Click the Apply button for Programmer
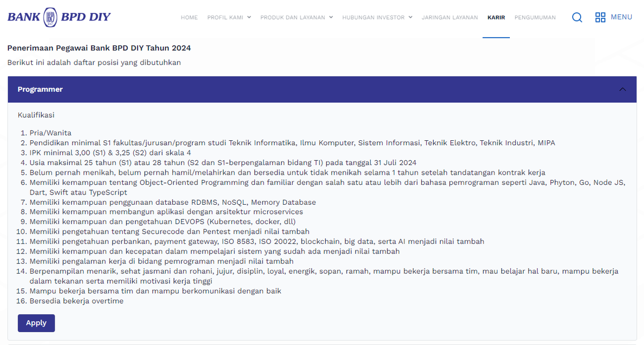This screenshot has height=345, width=644. (x=36, y=323)
